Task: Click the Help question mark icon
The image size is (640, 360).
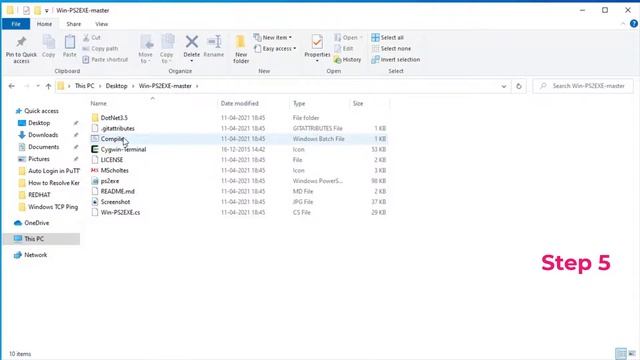Action: click(634, 24)
